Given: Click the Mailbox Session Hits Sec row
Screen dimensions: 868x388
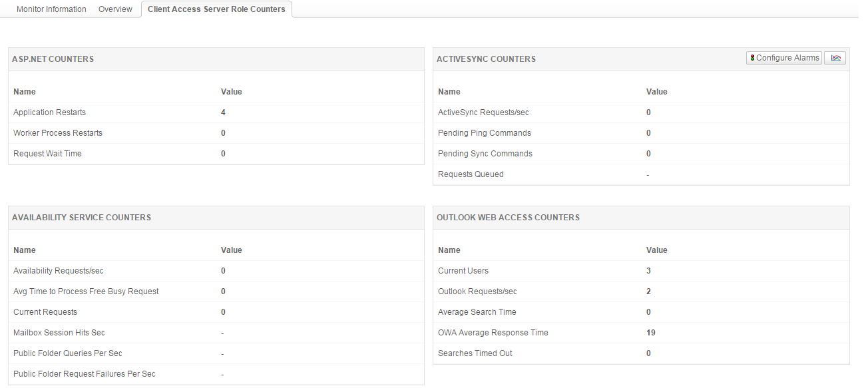Looking at the screenshot, I should (59, 333).
